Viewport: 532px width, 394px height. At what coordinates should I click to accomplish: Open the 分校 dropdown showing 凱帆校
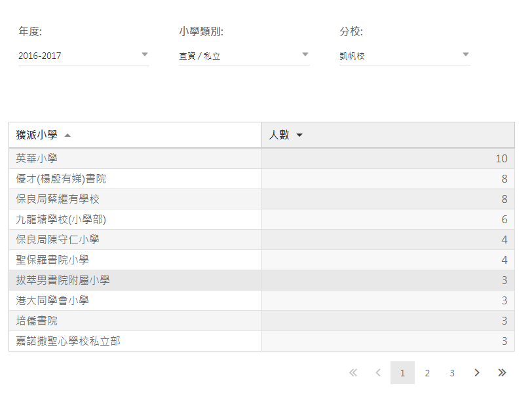404,56
